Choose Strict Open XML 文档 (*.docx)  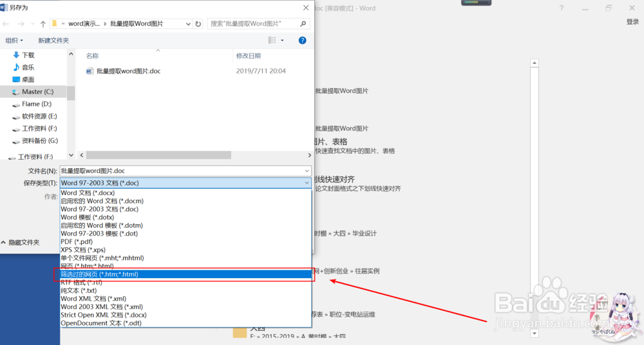[185, 315]
